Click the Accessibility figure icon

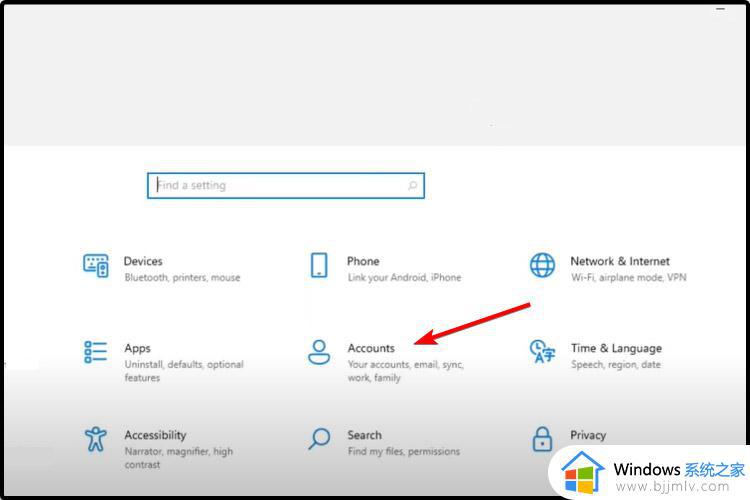point(96,439)
